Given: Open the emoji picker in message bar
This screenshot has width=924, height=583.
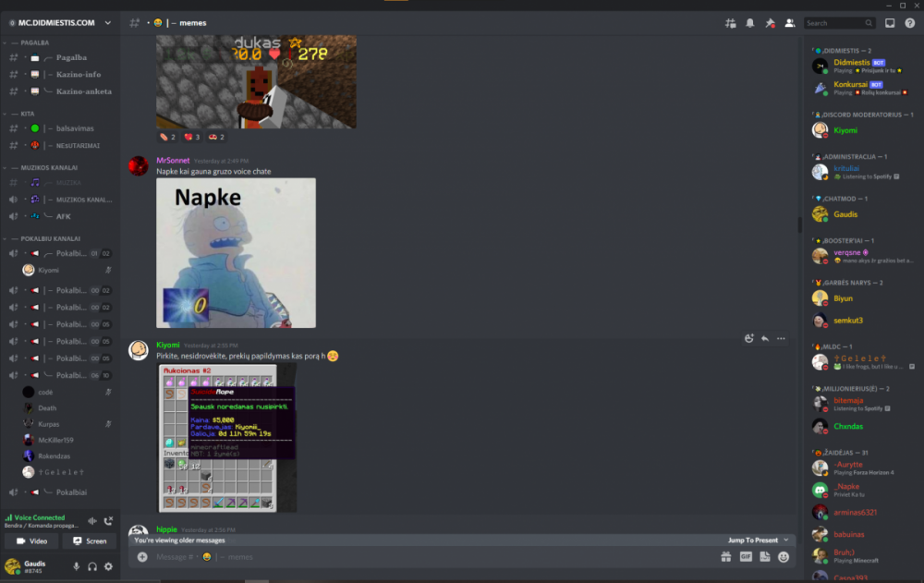Looking at the screenshot, I should pos(784,557).
